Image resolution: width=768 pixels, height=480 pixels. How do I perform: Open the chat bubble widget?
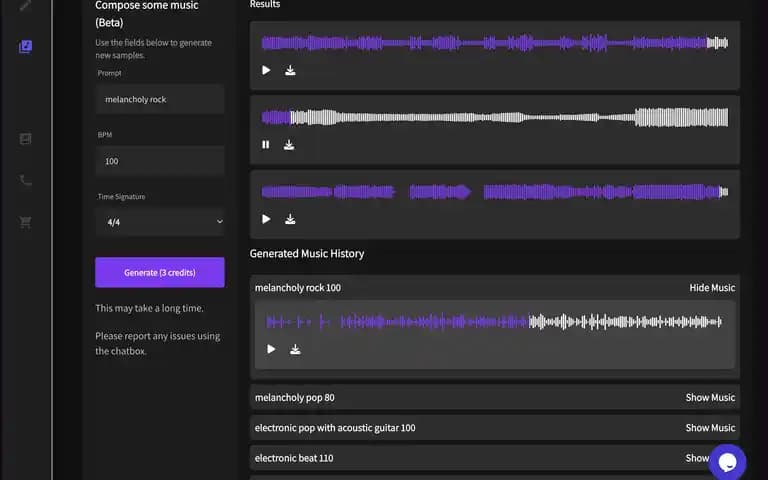[x=727, y=462]
